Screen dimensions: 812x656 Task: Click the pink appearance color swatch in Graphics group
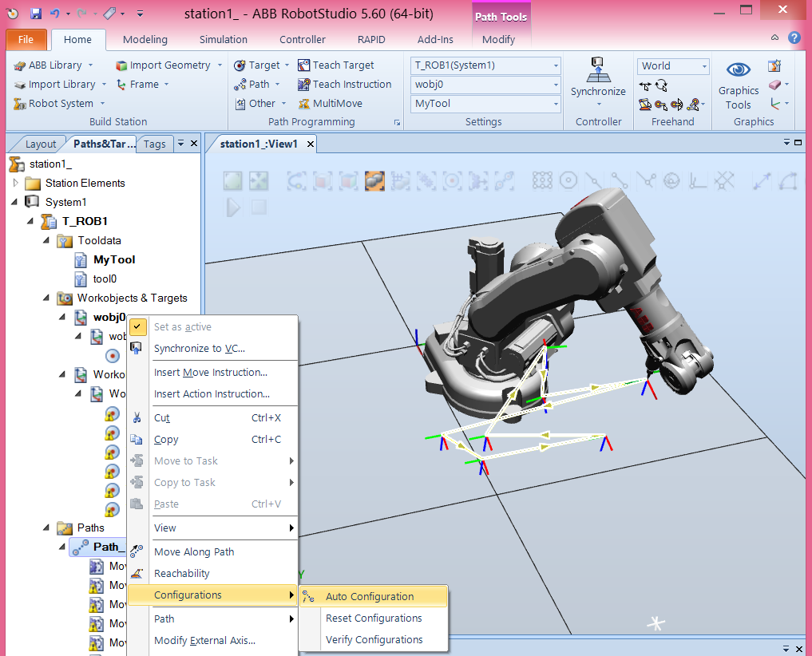pos(774,85)
